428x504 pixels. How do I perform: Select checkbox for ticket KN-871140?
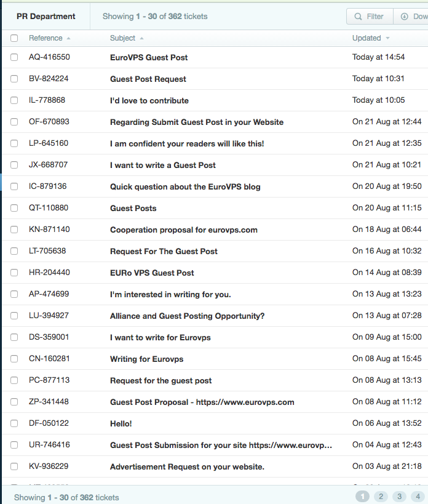[14, 230]
